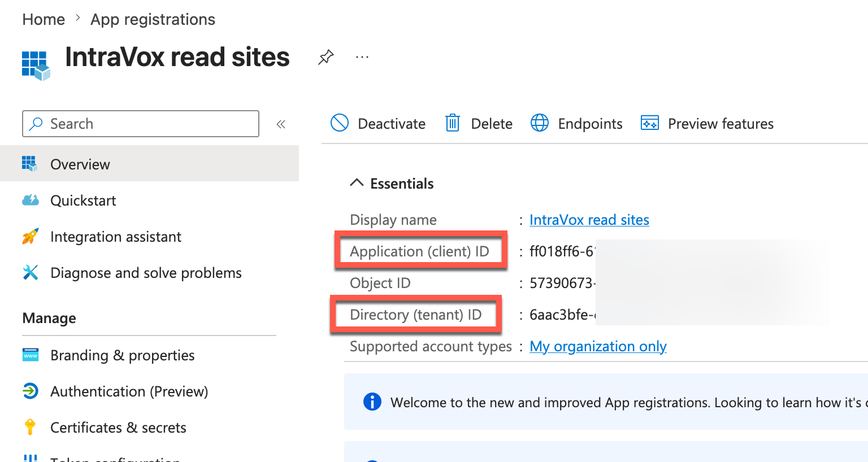Open the My organization only link
Viewport: 868px width, 462px height.
(598, 346)
